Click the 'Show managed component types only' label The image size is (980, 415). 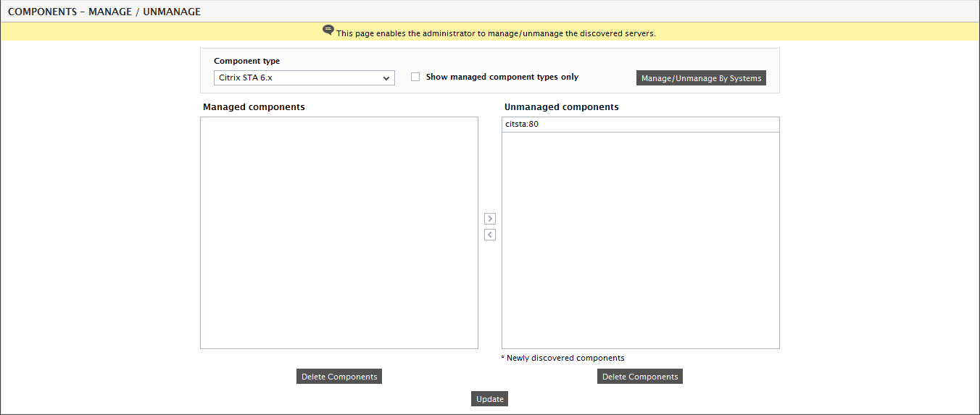pos(502,77)
